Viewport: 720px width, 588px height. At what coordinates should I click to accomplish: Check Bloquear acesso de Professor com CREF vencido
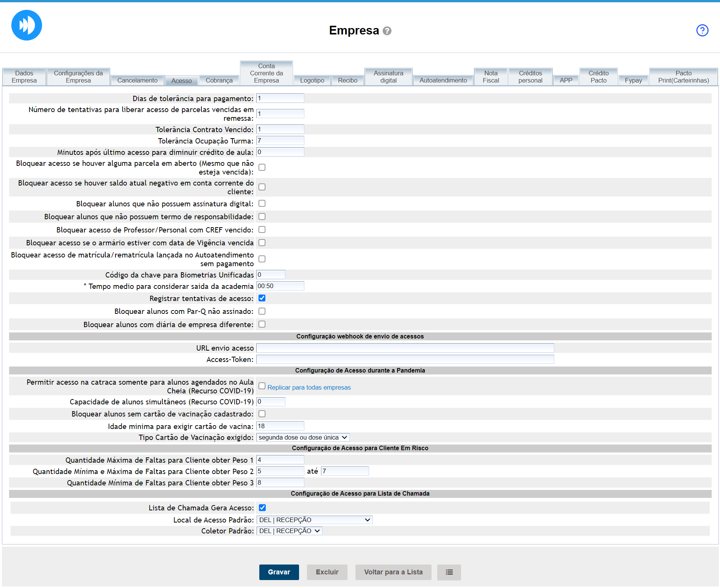coord(262,230)
